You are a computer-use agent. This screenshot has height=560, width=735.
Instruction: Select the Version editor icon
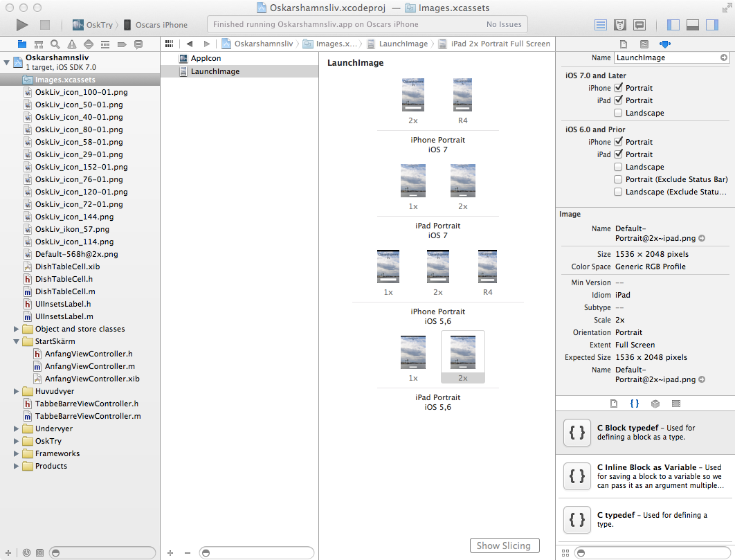[639, 25]
